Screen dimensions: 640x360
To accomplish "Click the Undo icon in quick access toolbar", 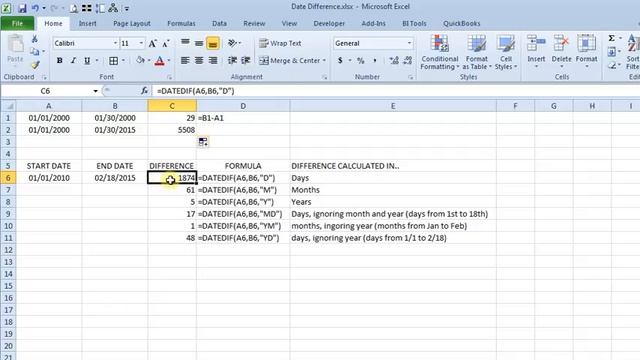I will [x=36, y=8].
